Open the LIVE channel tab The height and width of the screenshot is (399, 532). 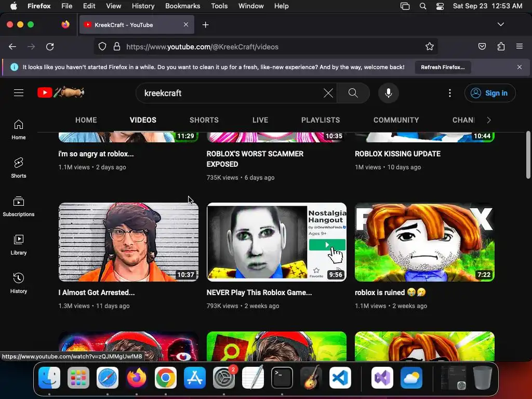pyautogui.click(x=260, y=120)
